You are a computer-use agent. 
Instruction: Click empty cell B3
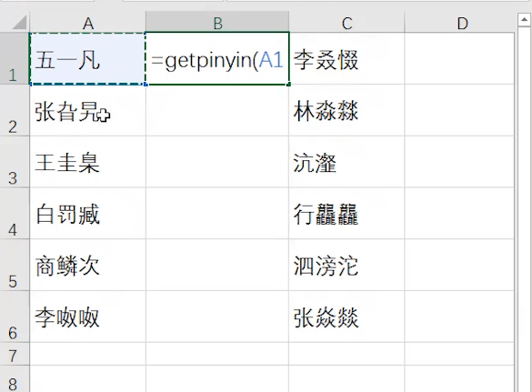[217, 162]
